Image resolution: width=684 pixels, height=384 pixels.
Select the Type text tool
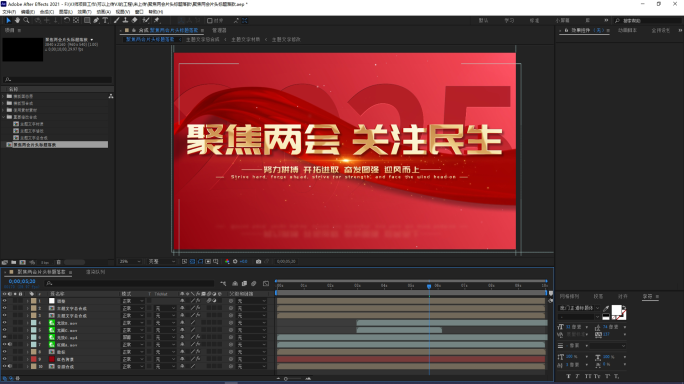pos(105,21)
